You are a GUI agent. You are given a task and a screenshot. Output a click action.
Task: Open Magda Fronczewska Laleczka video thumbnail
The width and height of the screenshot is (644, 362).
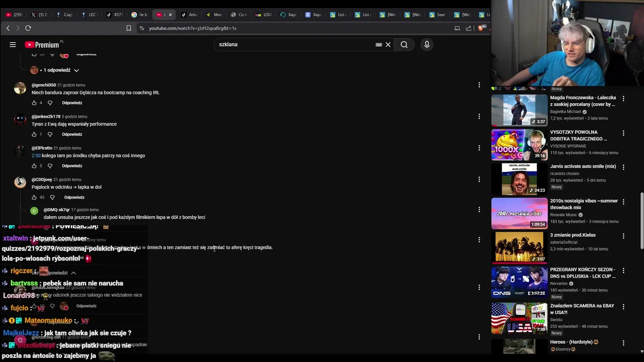click(519, 110)
